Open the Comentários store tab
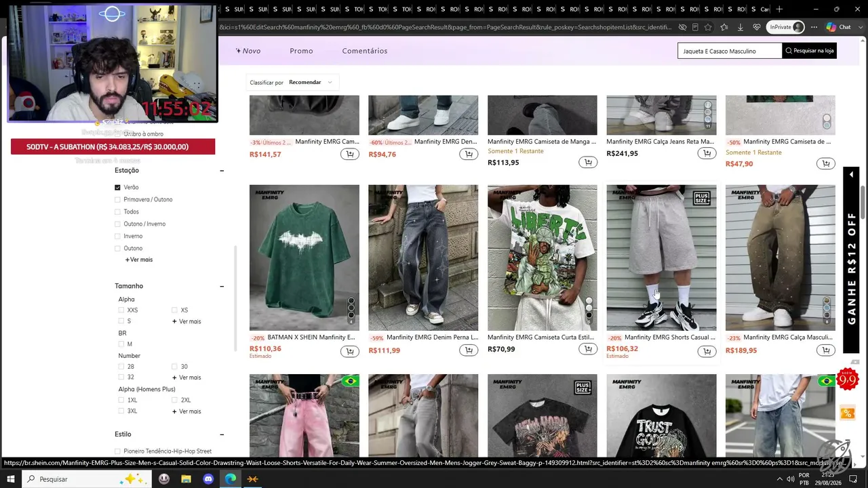This screenshot has width=868, height=488. click(x=365, y=51)
